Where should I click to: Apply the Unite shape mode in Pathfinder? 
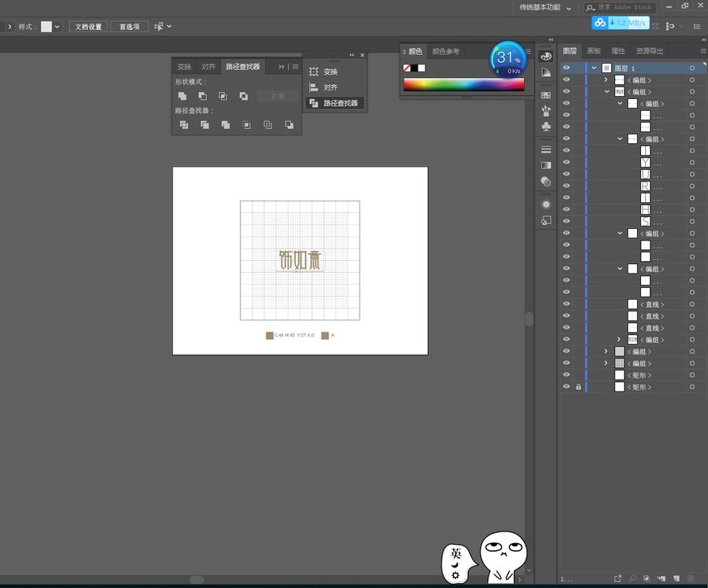(183, 96)
